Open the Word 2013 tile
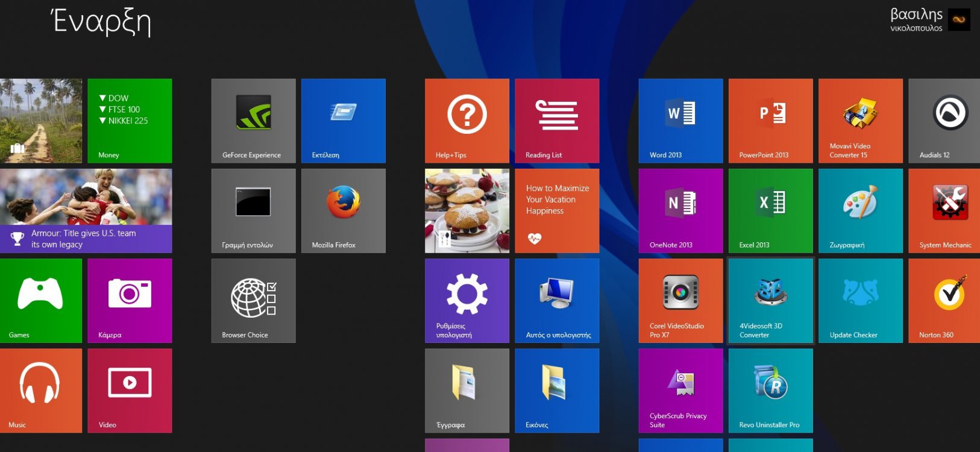The width and height of the screenshot is (980, 452). [x=680, y=121]
